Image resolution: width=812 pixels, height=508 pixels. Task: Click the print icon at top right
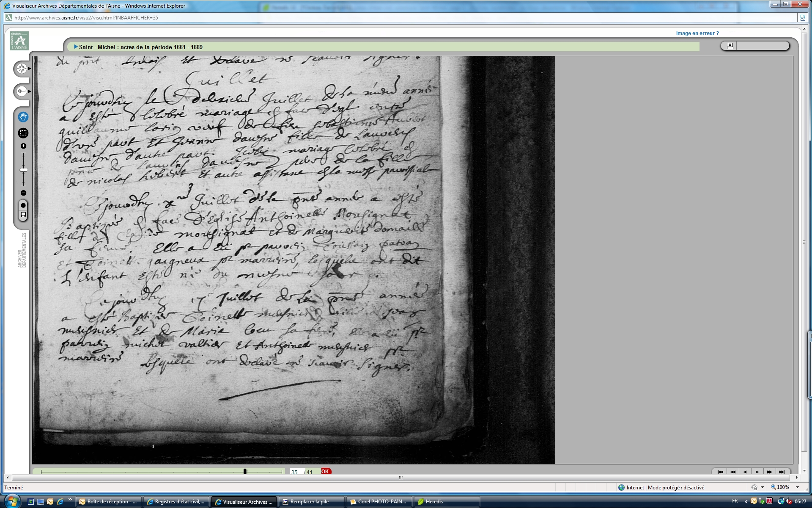click(730, 46)
